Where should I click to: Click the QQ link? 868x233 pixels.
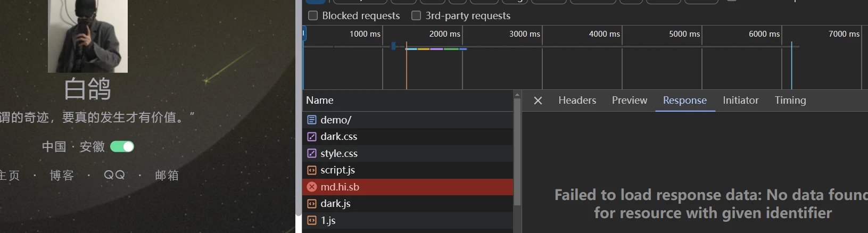(114, 175)
